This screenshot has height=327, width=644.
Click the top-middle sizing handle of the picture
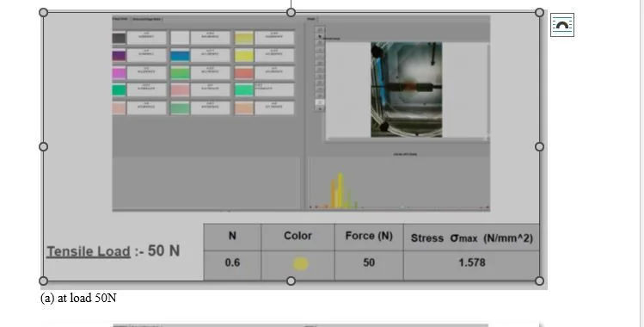291,13
